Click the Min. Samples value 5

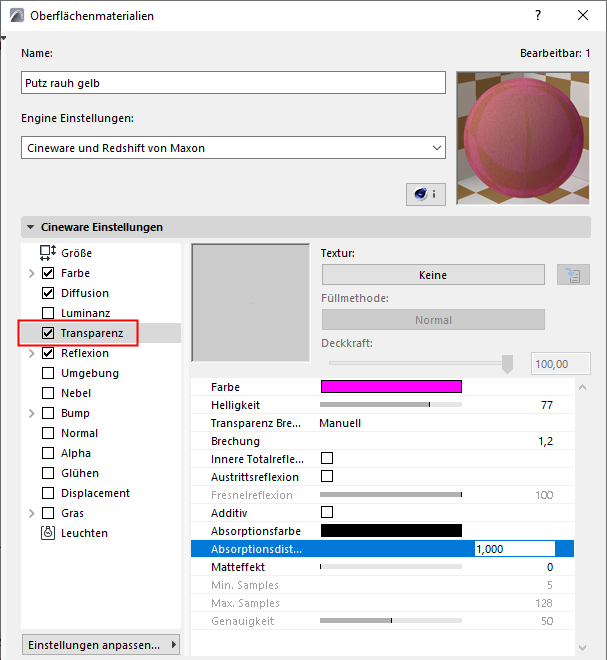pyautogui.click(x=550, y=585)
